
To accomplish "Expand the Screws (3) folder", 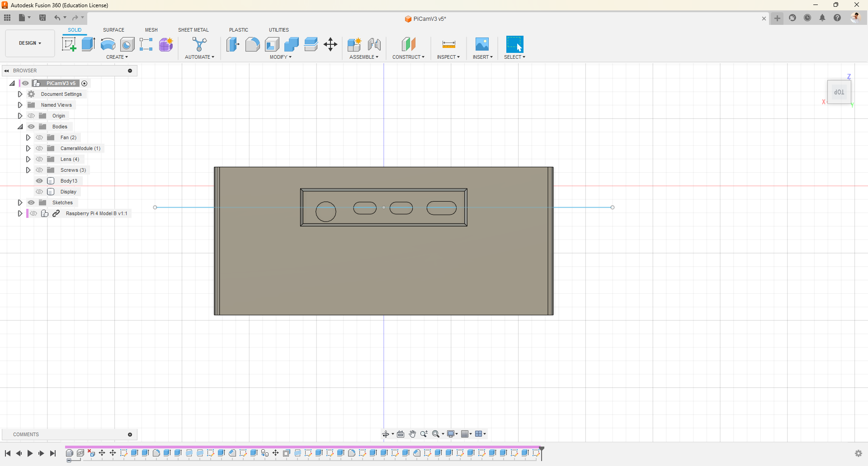I will click(28, 170).
